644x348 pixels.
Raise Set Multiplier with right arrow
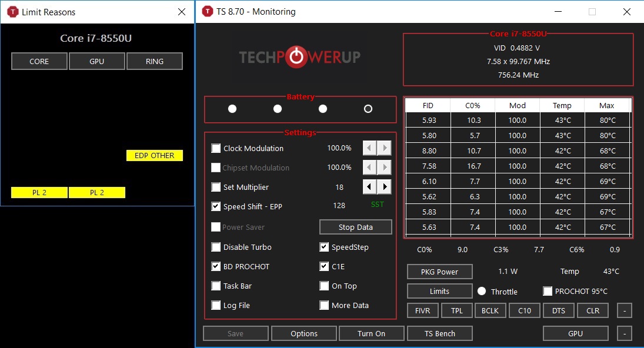pyautogui.click(x=385, y=187)
